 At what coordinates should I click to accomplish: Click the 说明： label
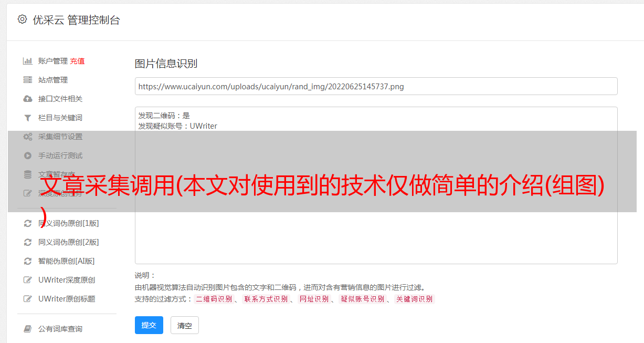point(145,275)
